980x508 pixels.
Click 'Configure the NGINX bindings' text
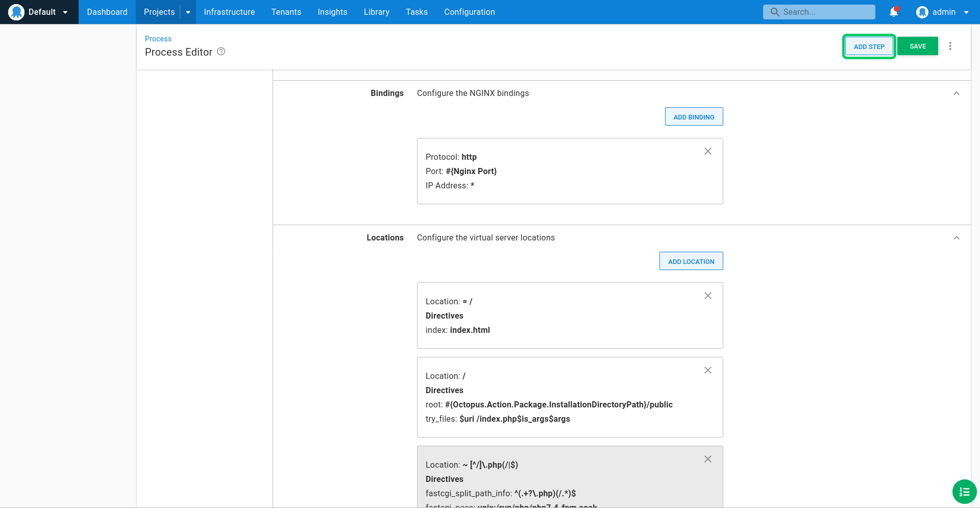[473, 93]
